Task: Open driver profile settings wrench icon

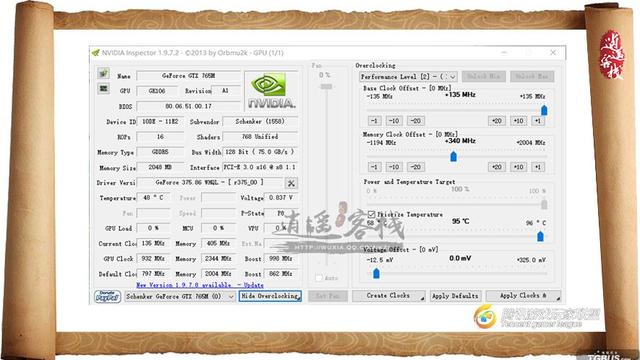Action: (291, 183)
